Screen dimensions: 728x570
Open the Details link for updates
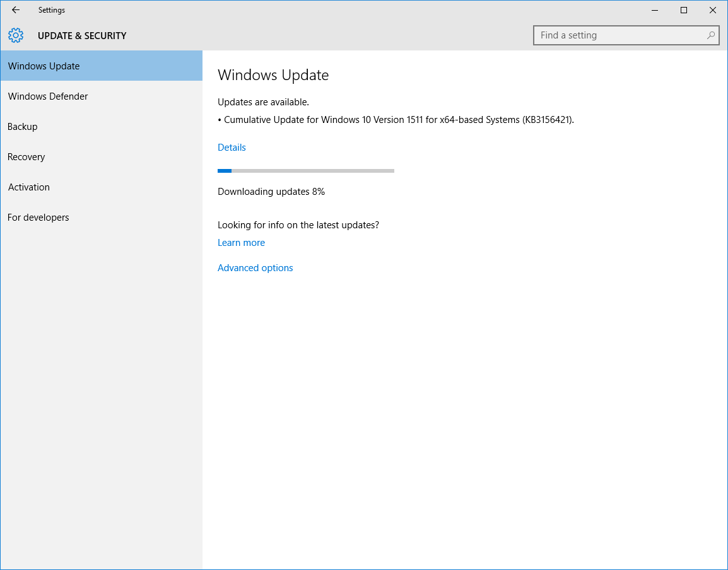[232, 148]
